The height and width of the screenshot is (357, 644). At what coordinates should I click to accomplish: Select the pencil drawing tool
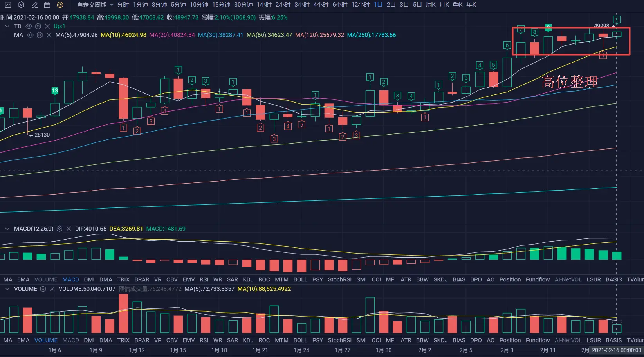tap(34, 5)
